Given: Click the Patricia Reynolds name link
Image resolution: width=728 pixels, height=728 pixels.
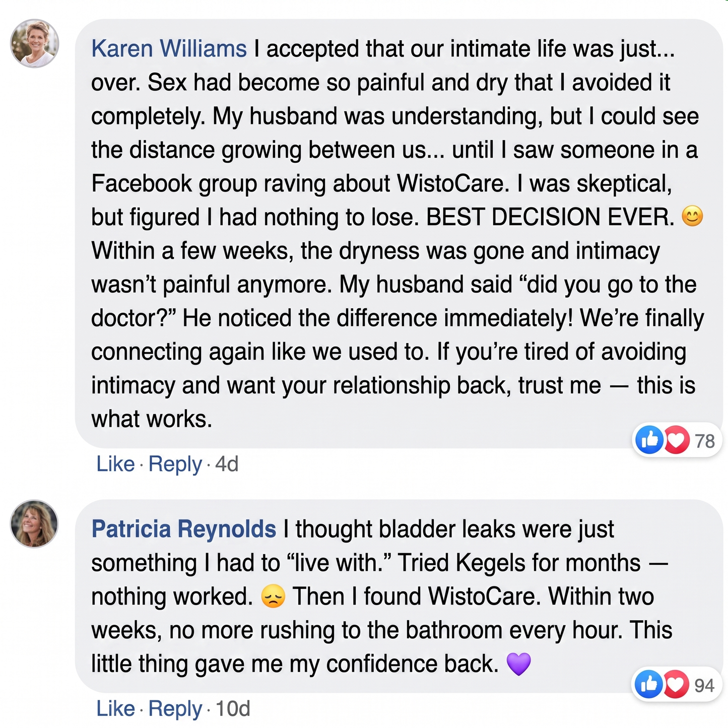Looking at the screenshot, I should tap(183, 529).
